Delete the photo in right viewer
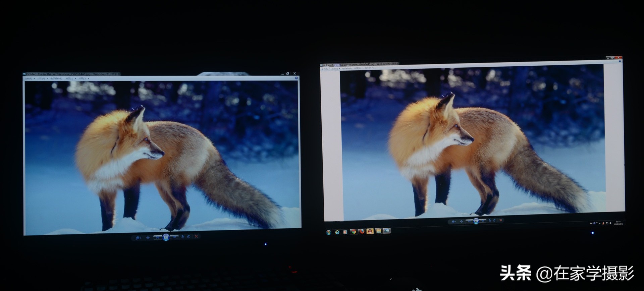 tap(501, 220)
